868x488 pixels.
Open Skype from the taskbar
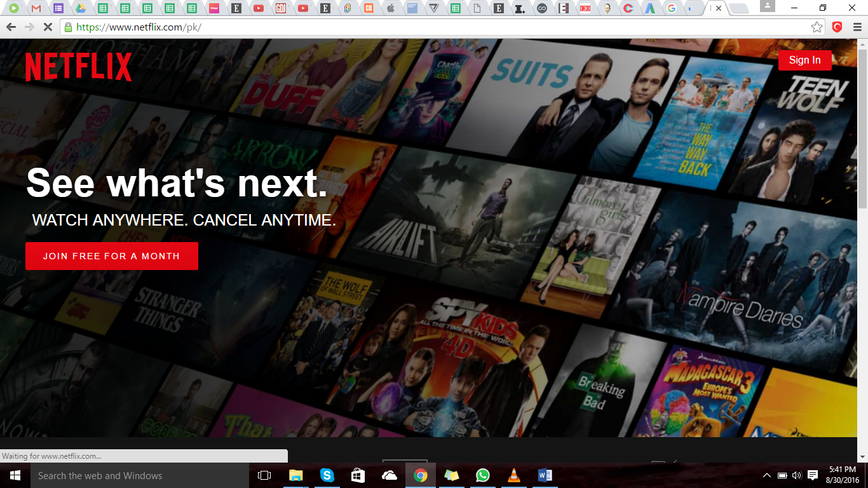click(x=327, y=475)
